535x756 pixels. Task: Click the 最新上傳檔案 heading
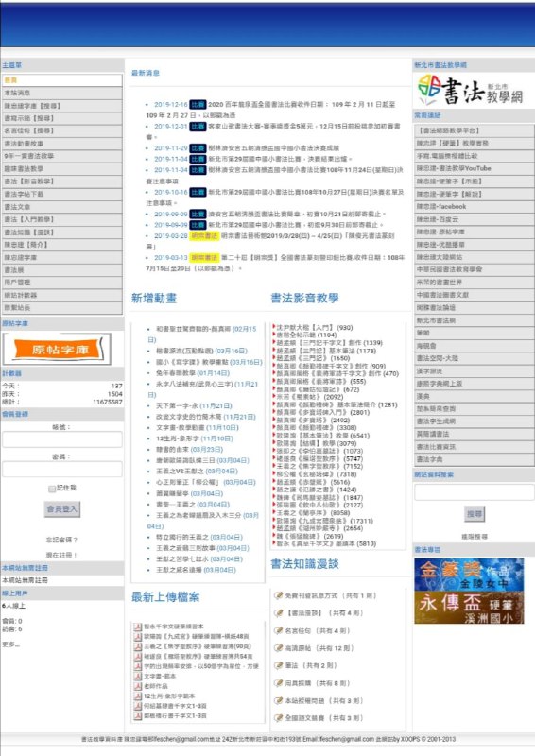tap(165, 597)
